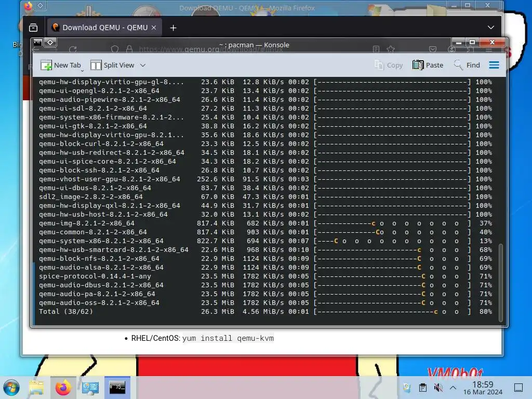This screenshot has height=399, width=532.
Task: Click the 80% value on the Total row
Action: [486, 312]
